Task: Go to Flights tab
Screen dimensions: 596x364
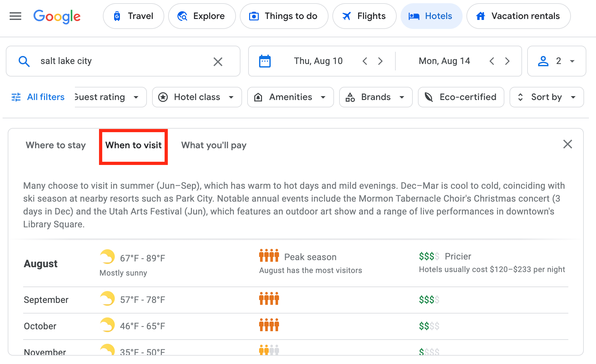Action: pyautogui.click(x=364, y=16)
